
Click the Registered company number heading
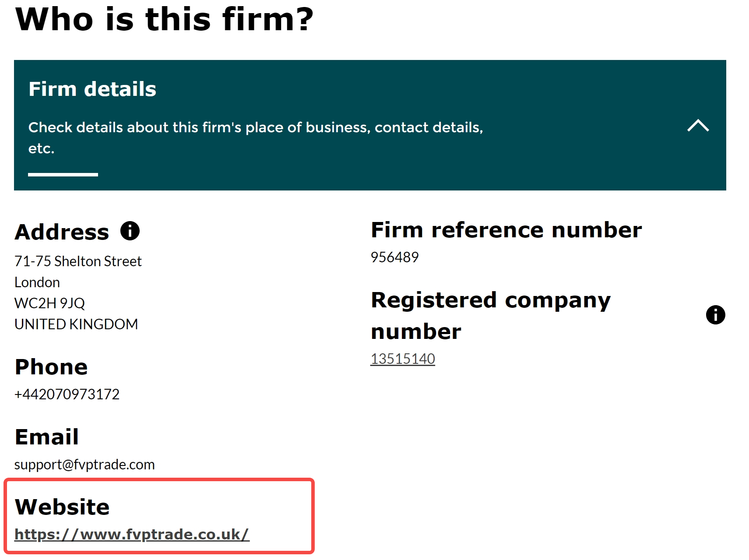(x=491, y=316)
